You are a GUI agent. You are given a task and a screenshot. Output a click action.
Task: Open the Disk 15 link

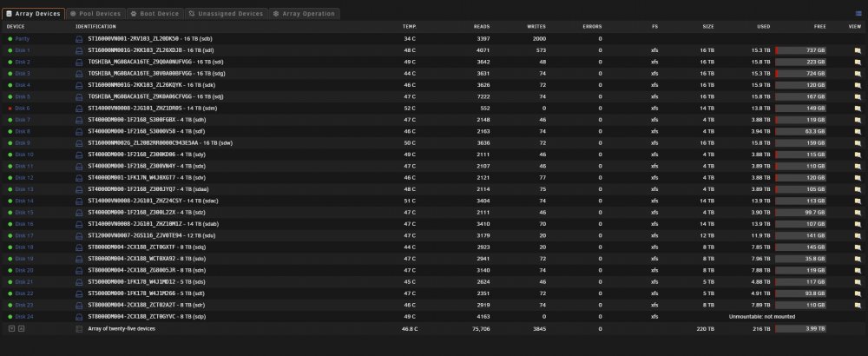(24, 213)
